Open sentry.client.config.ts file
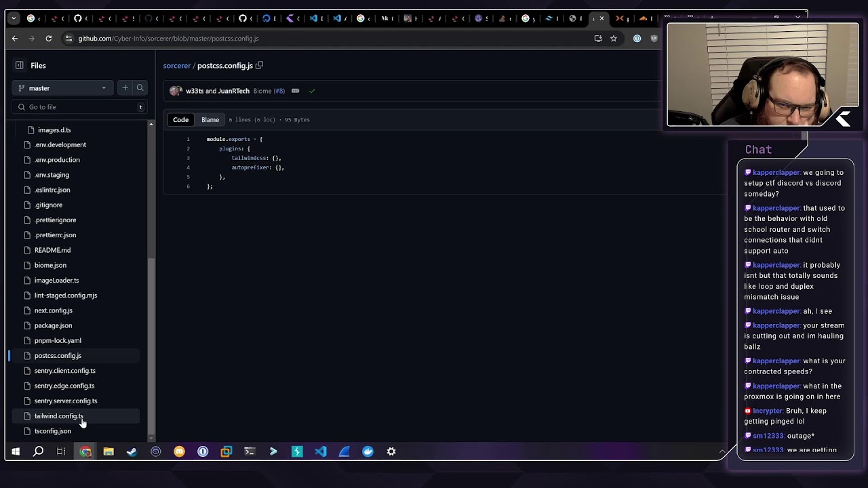868x488 pixels. (x=64, y=371)
